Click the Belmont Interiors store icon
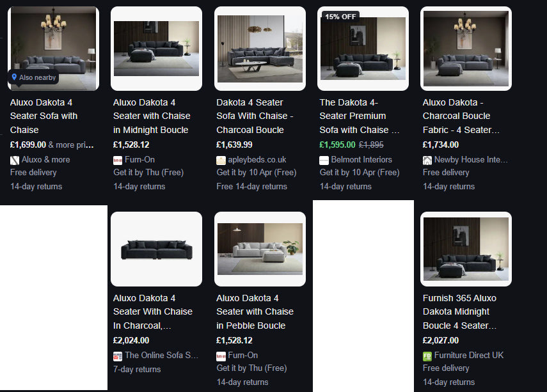This screenshot has width=547, height=392. point(324,161)
